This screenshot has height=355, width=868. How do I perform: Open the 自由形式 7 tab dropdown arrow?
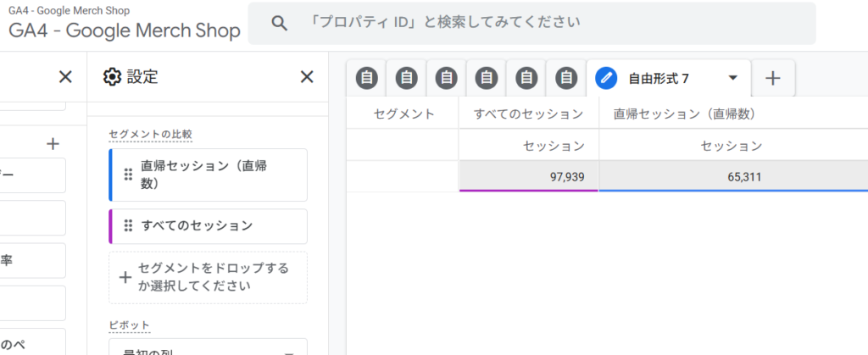(732, 78)
